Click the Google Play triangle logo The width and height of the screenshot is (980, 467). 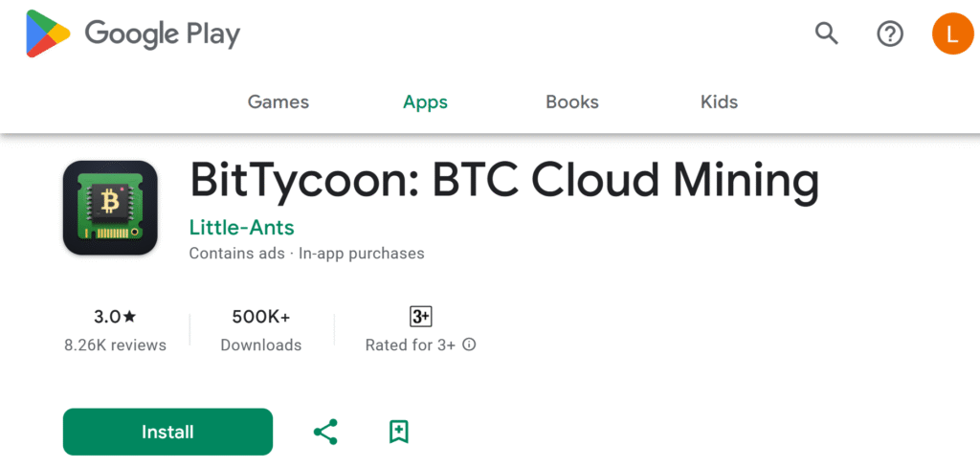pyautogui.click(x=48, y=35)
